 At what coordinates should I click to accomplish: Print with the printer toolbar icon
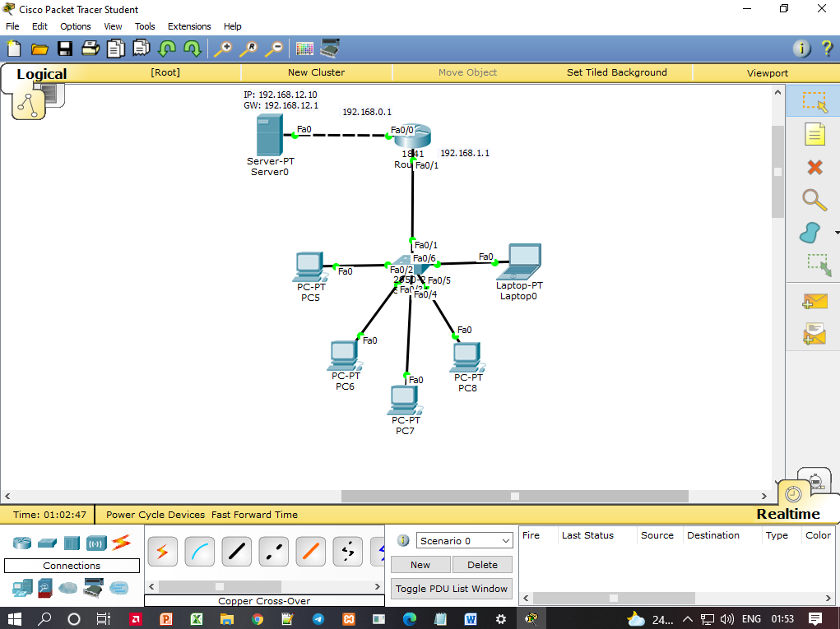[90, 49]
